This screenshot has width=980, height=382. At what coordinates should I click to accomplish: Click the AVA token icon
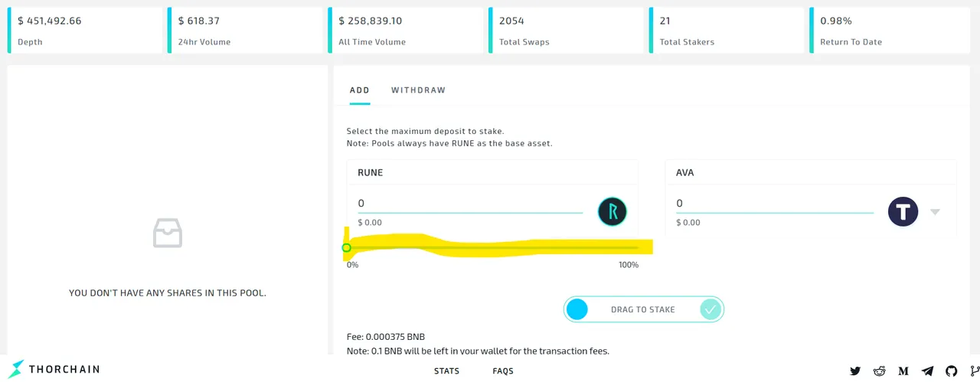click(903, 211)
